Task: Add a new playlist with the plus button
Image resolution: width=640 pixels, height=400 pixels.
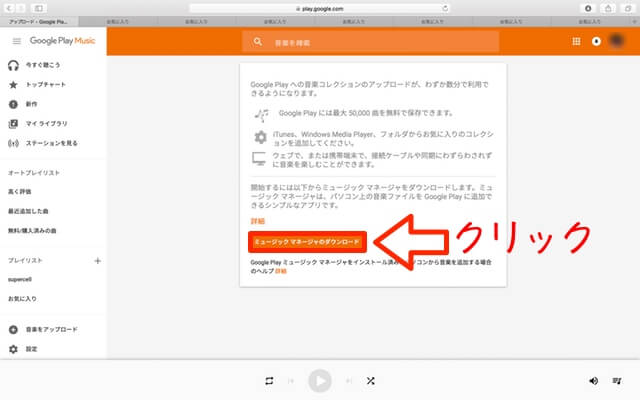Action: point(97,260)
